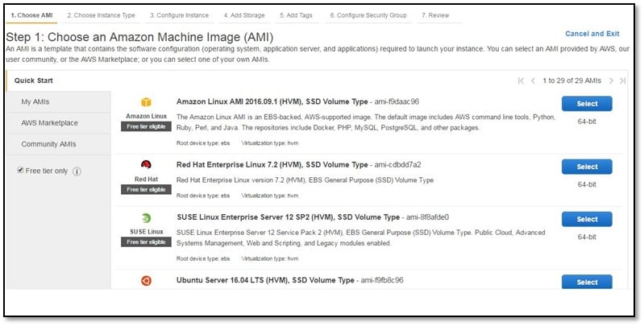
Task: Click the info icon beside Free tier only
Action: (77, 171)
